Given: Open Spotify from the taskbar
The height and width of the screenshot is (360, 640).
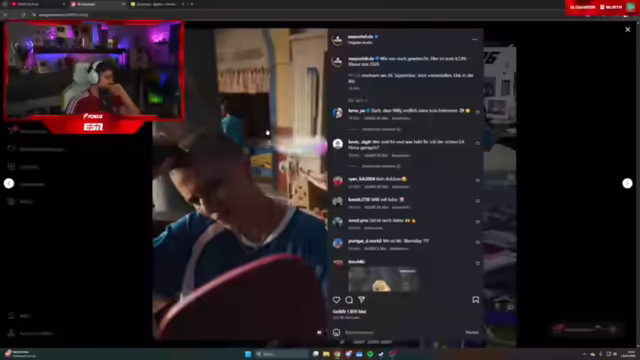Looking at the screenshot, I should (x=370, y=354).
